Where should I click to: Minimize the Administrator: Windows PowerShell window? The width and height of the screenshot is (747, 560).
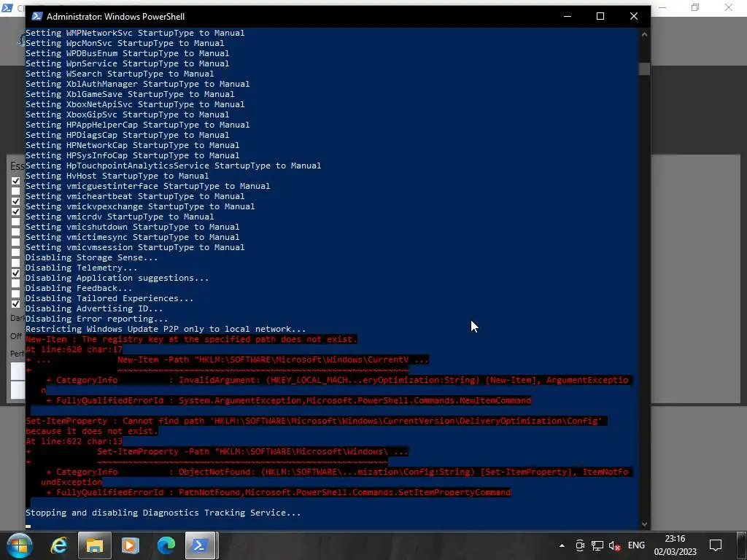568,16
